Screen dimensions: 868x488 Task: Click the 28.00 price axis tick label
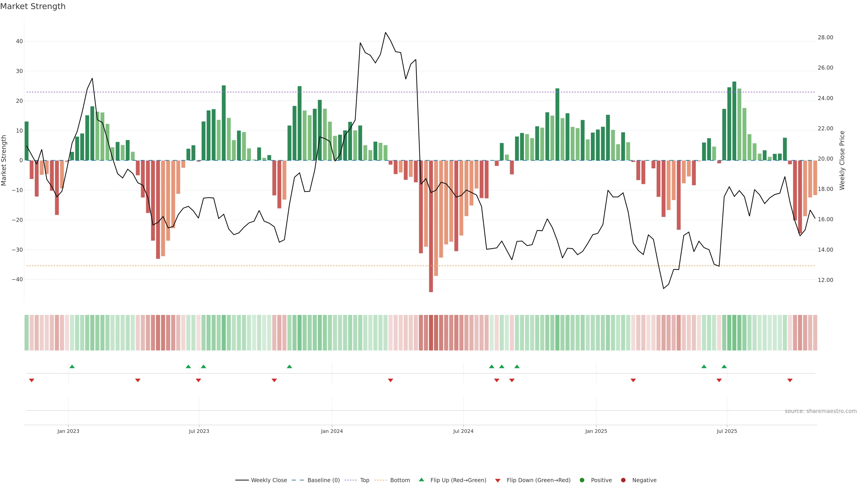pos(825,37)
